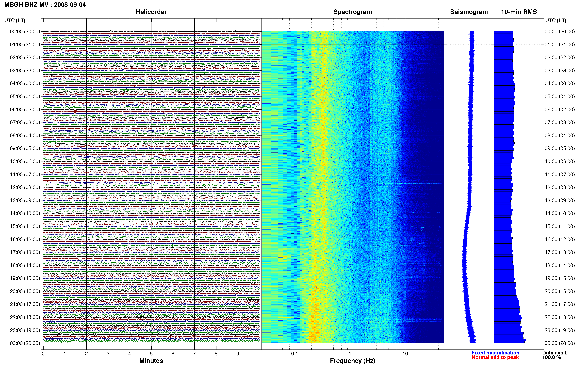Click the '100.0 %' availability value
Viewport: 588px width, 368px height.
pos(552,357)
